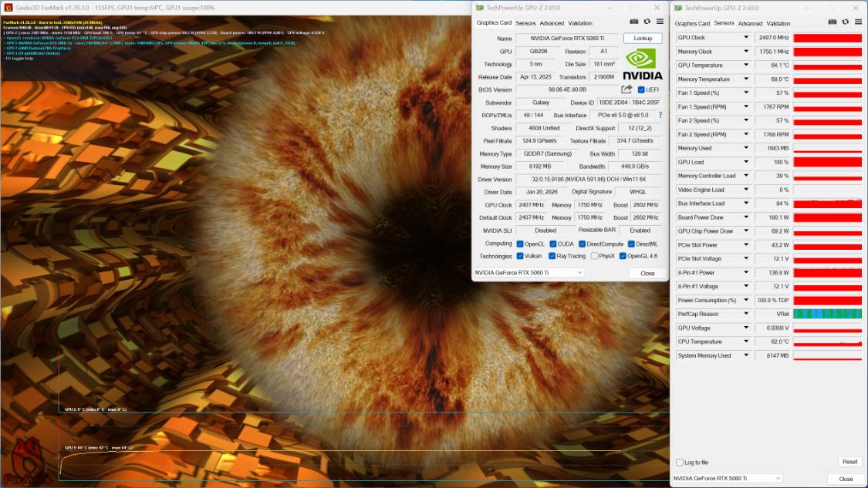
Task: Take screenshot using Sensors window camera icon
Action: (832, 23)
